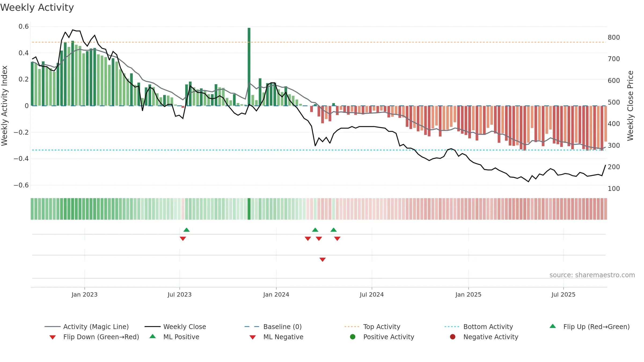Click the Jul 2023 axis label
The height and width of the screenshot is (362, 644).
180,295
